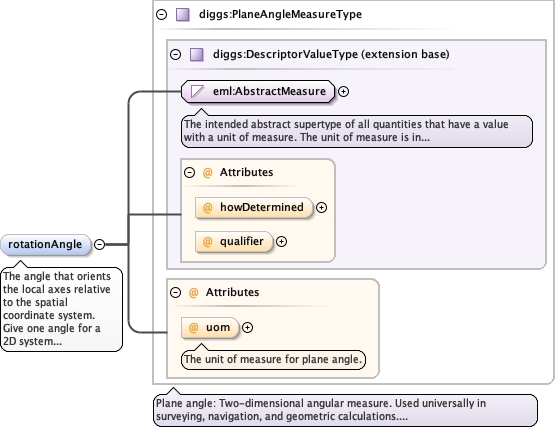Click @ icon of upper Attributes header
556x430 pixels.
(x=207, y=173)
